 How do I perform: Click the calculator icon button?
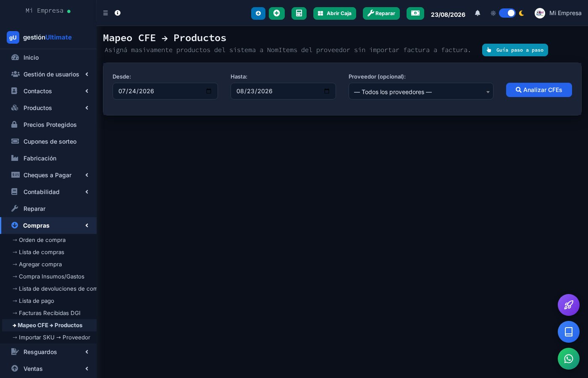299,13
